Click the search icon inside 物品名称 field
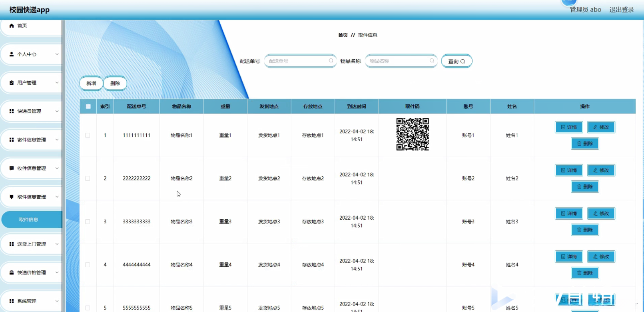The width and height of the screenshot is (644, 312). (x=432, y=61)
